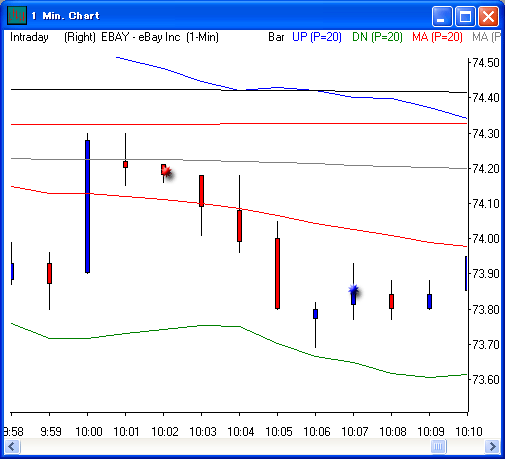Image resolution: width=505 pixels, height=459 pixels.
Task: Click the Intraday label
Action: pos(29,37)
